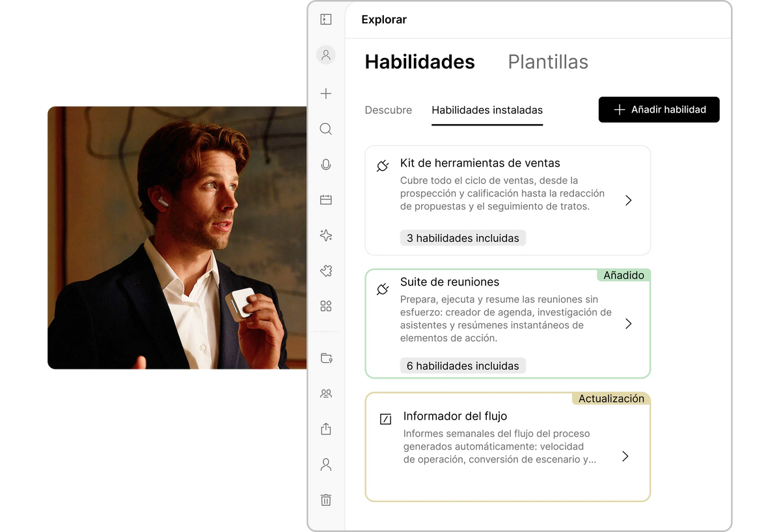Open the profile avatar in the sidebar
The height and width of the screenshot is (532, 781).
coord(326,55)
